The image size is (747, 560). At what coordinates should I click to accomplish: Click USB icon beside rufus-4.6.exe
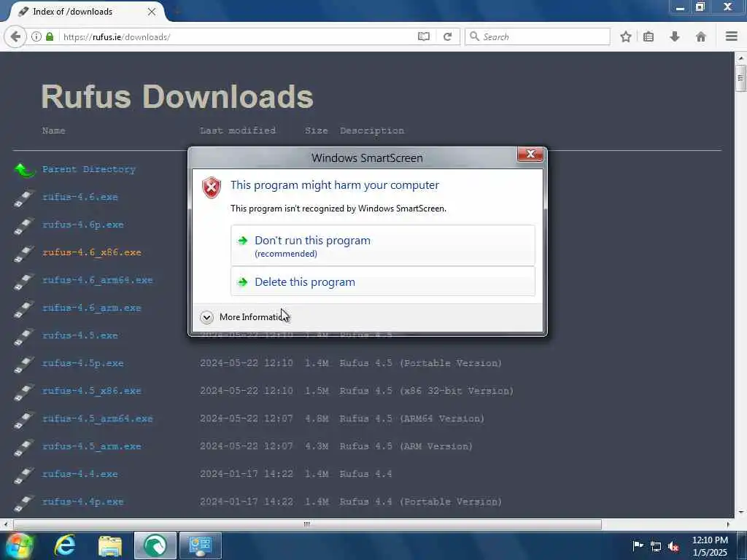pos(24,198)
